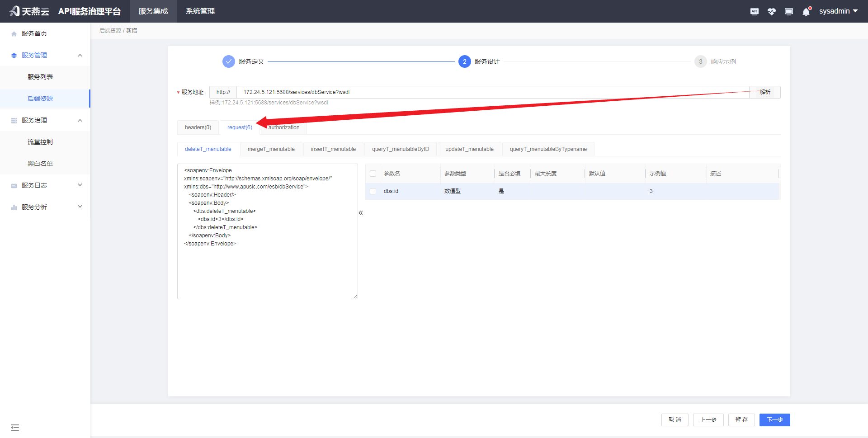Click the sidebar collapse icon at bottom left

[15, 427]
